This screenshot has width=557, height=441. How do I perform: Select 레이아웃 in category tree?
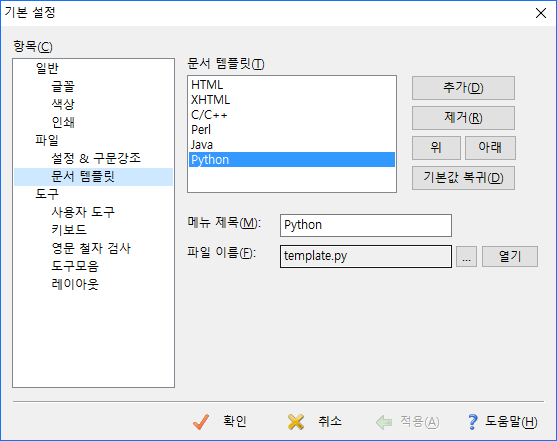click(75, 284)
